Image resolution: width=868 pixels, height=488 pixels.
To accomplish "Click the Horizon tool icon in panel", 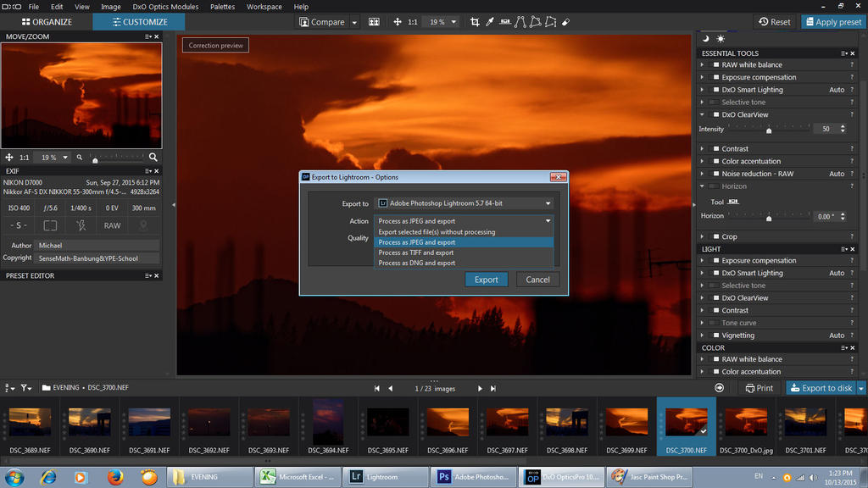I will point(733,202).
